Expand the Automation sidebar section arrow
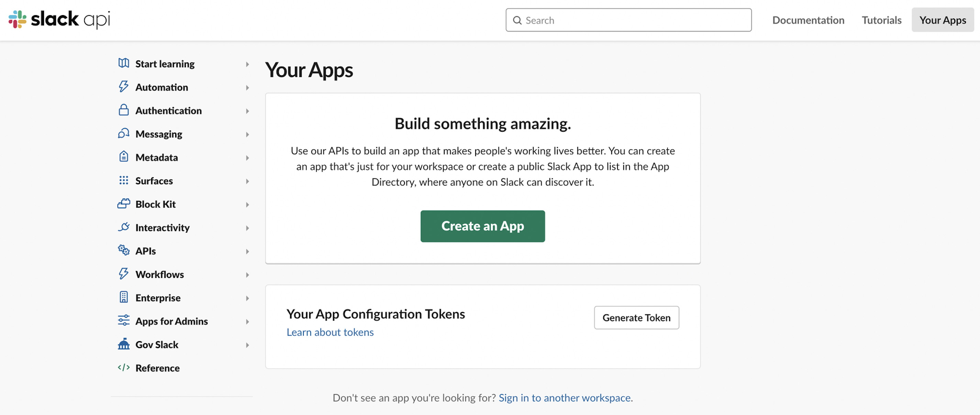This screenshot has height=415, width=980. [x=247, y=88]
